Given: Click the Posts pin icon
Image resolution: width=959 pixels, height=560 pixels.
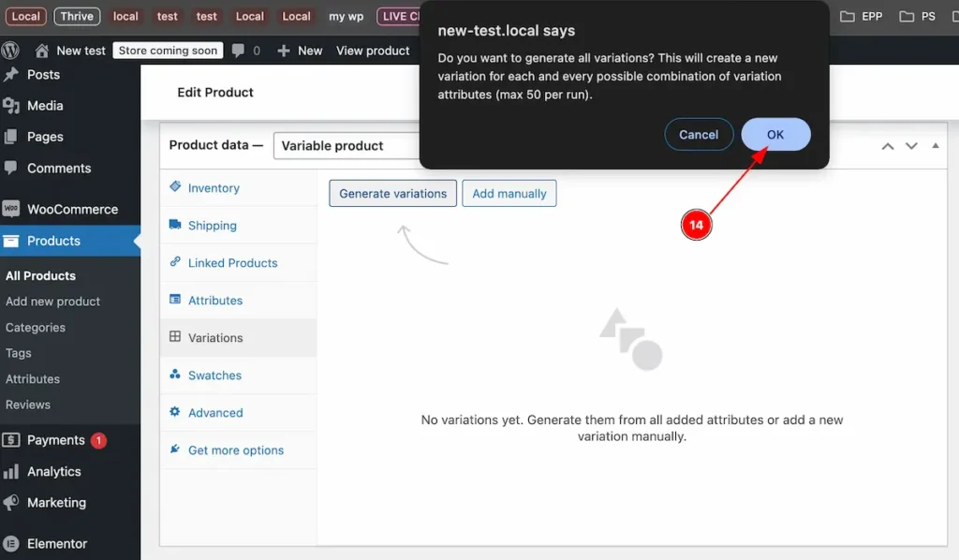Looking at the screenshot, I should (11, 75).
